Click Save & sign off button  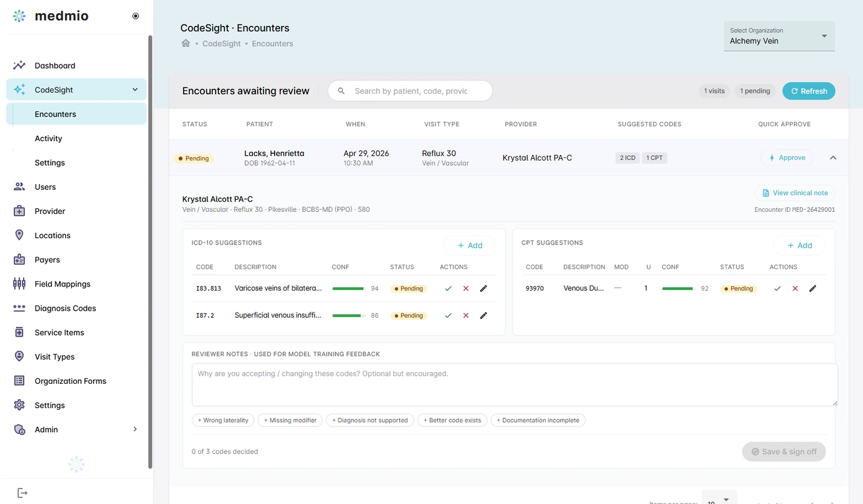(x=784, y=452)
